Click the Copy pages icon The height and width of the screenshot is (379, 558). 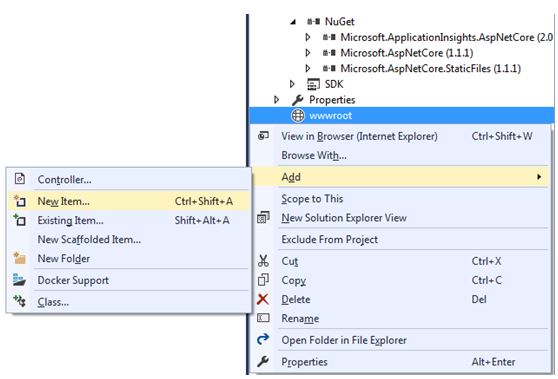(x=263, y=280)
